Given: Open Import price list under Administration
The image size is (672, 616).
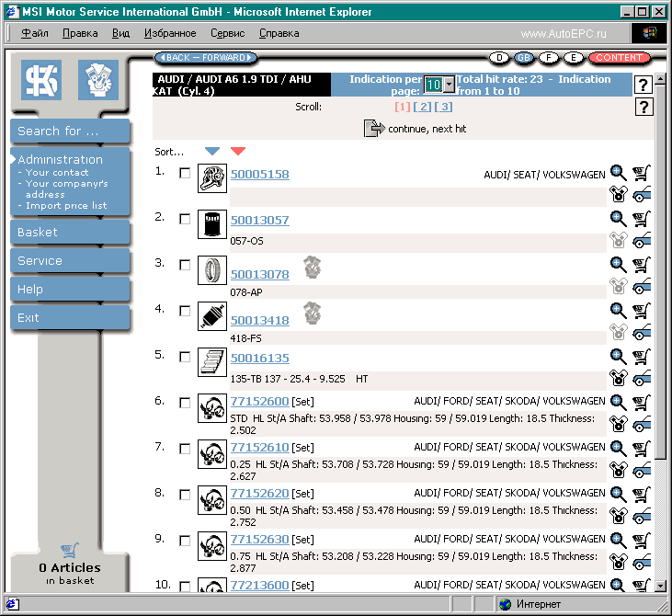Looking at the screenshot, I should point(66,205).
